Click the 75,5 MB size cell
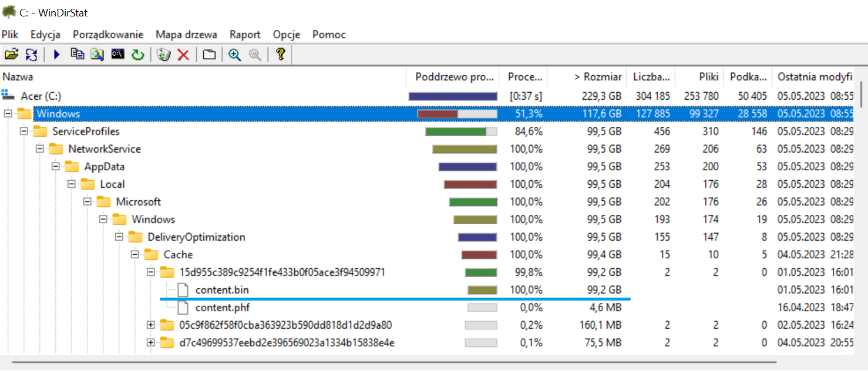Viewport: 868px width, 371px height. click(x=603, y=342)
